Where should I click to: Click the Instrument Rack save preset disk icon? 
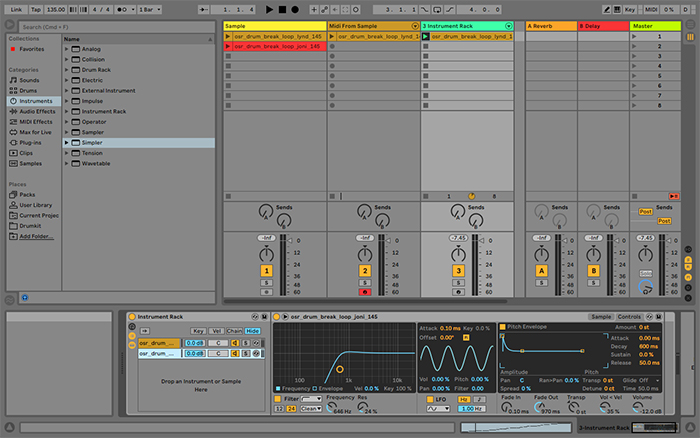pos(264,317)
